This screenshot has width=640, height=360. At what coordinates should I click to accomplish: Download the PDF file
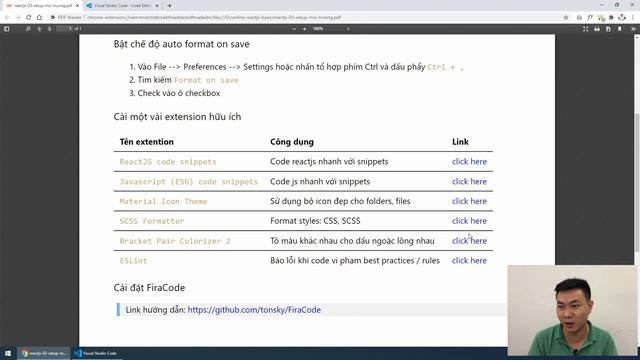(x=608, y=29)
